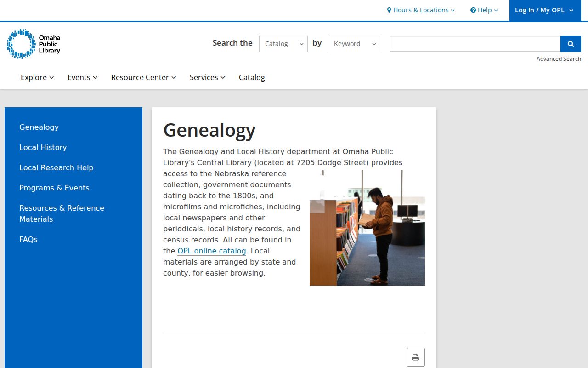Open the Catalog search scope dropdown
The height and width of the screenshot is (368, 588).
283,44
